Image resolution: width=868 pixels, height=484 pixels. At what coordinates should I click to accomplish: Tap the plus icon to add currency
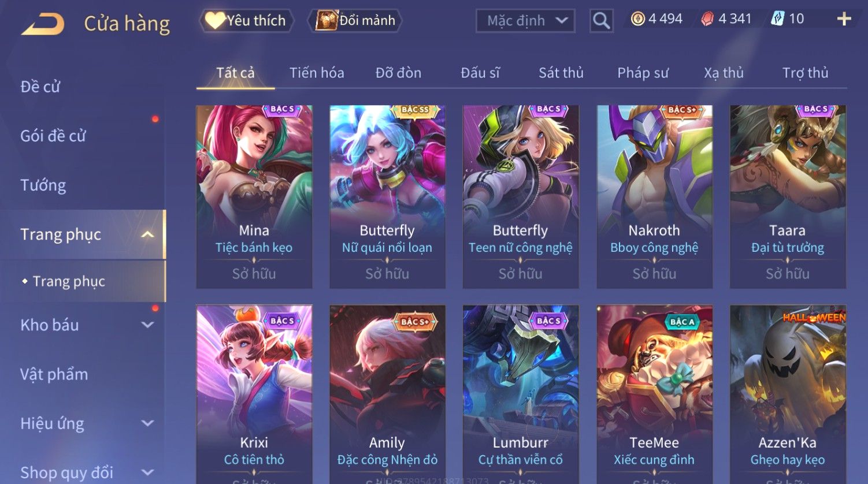(844, 19)
